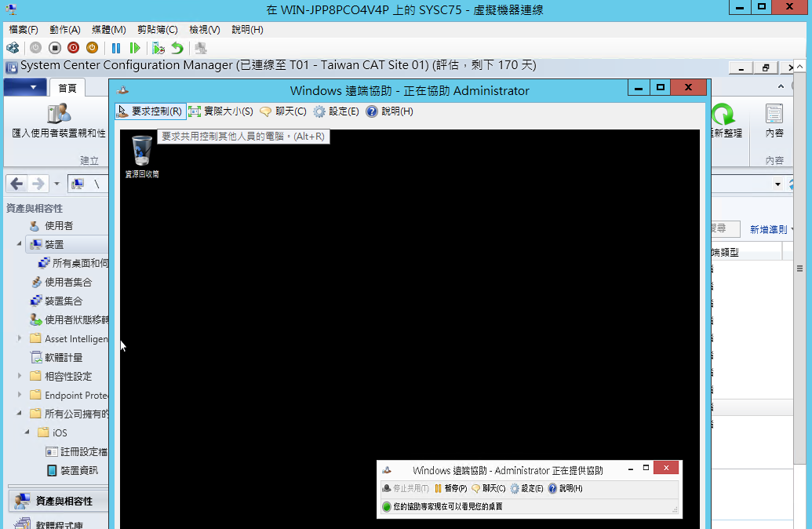Open 設定(E) in the Remote Assistance expert toolbar
This screenshot has height=529, width=812.
(336, 111)
